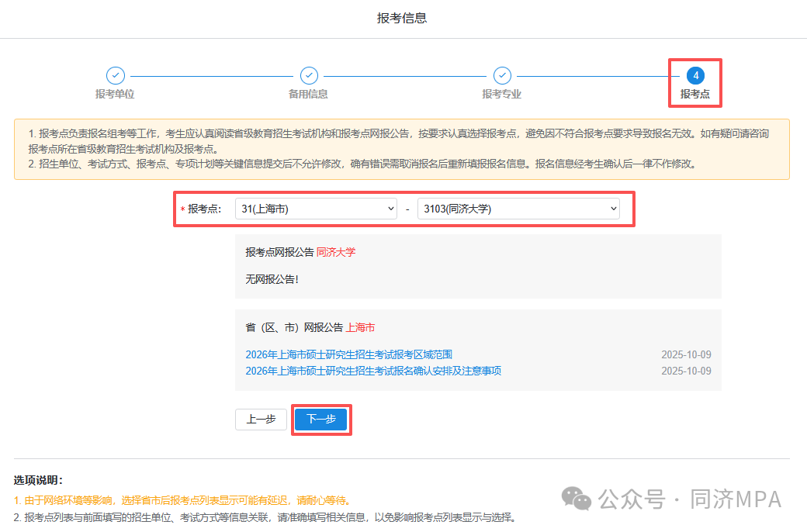The height and width of the screenshot is (532, 807).
Task: Click the 无网报公告! message
Action: point(272,279)
